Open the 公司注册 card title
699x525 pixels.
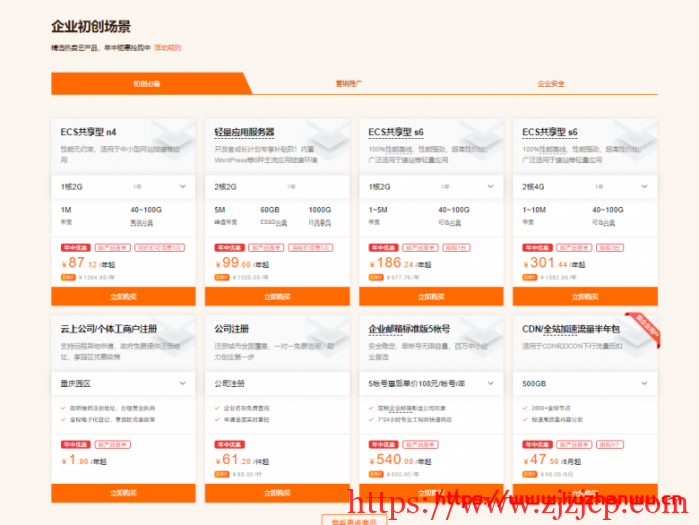pyautogui.click(x=232, y=329)
